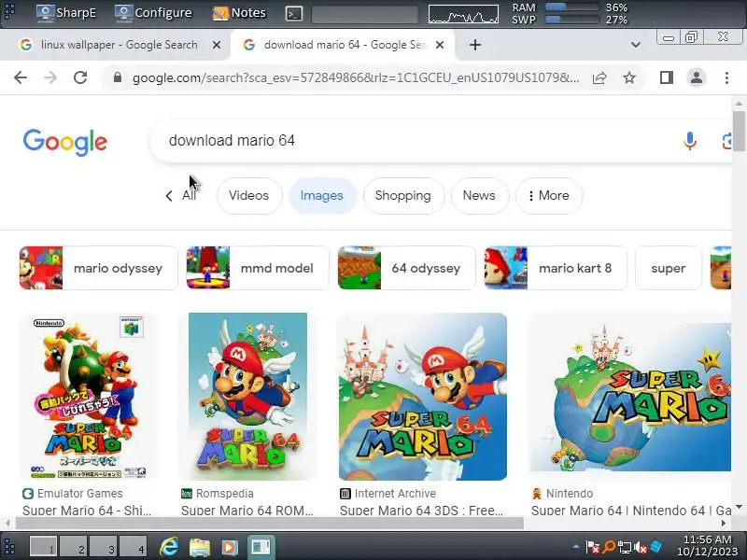Switch to workspace 4
Viewport: 747px width, 560px height.
tap(133, 546)
